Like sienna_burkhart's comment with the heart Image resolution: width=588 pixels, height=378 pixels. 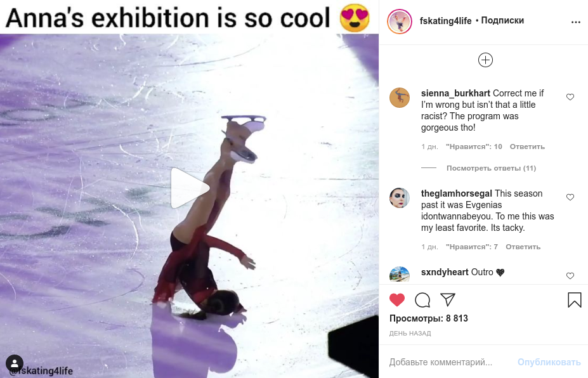click(x=570, y=97)
